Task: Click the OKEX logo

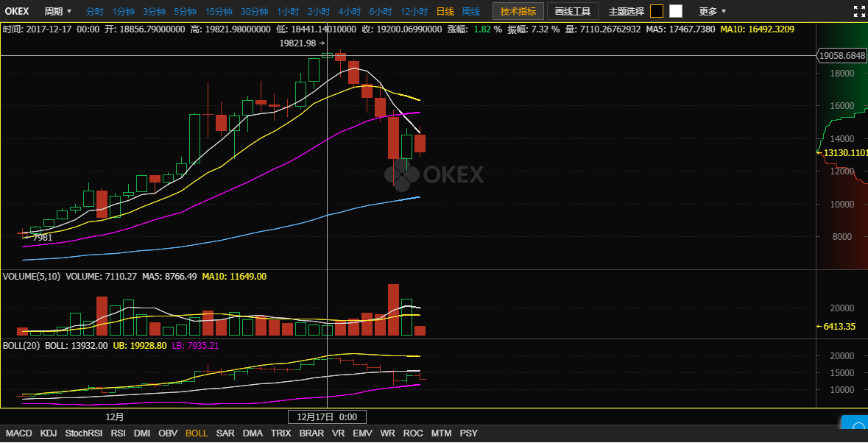Action: pyautogui.click(x=17, y=11)
